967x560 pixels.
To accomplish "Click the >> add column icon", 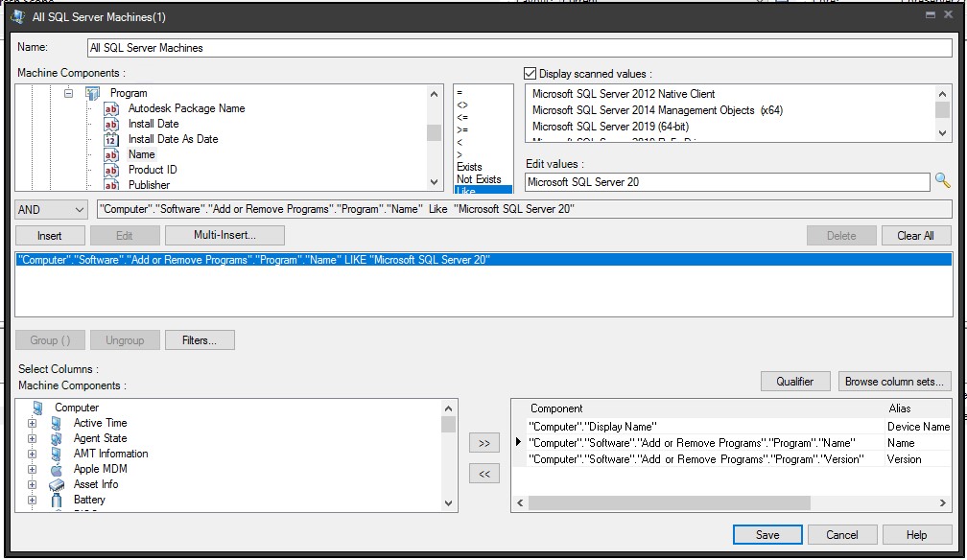I will (483, 442).
